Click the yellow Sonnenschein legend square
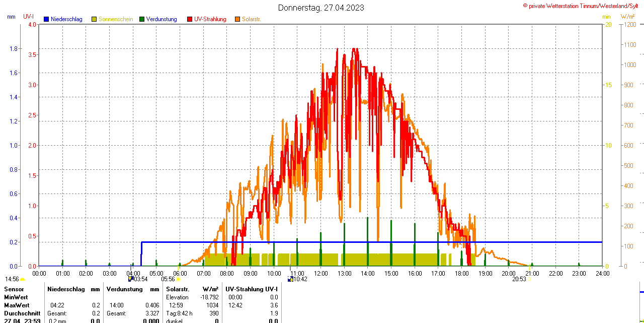 [x=94, y=19]
